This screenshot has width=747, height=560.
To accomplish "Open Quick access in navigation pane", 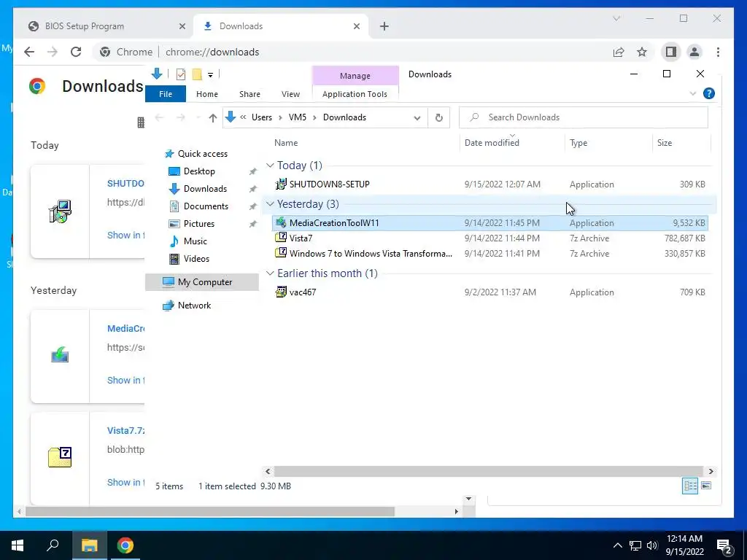I will coord(203,154).
